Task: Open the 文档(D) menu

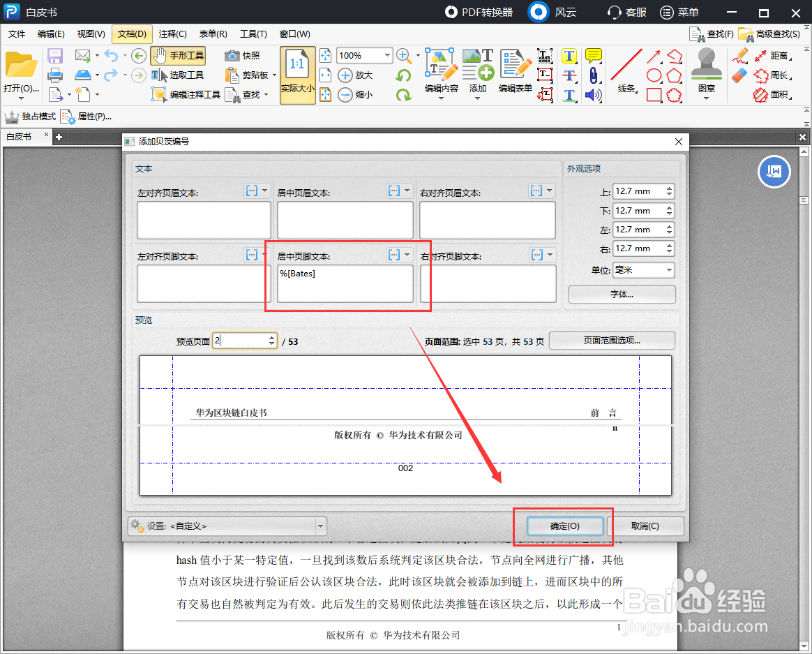Action: (x=132, y=34)
